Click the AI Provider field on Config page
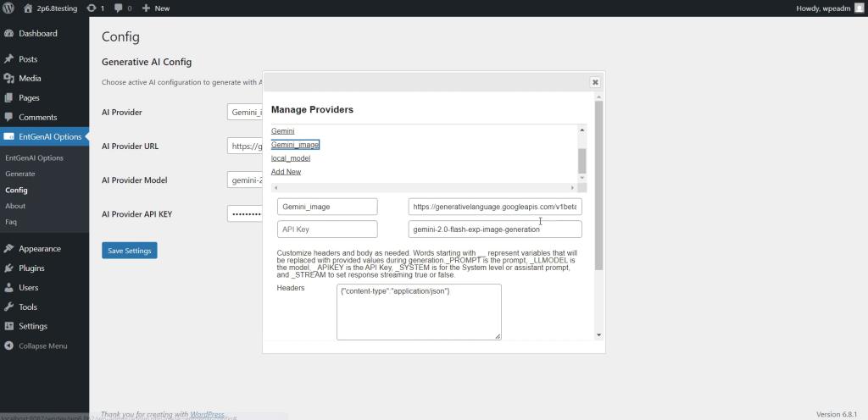 pyautogui.click(x=245, y=112)
